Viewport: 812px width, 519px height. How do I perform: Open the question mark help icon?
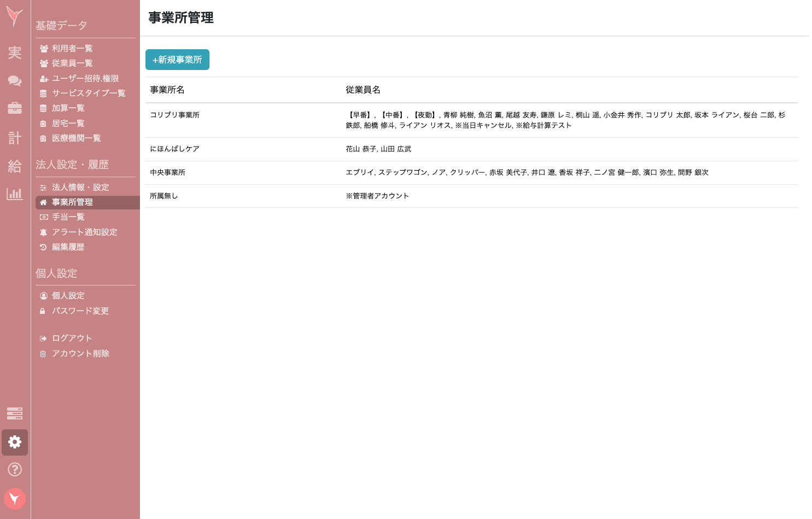[15, 469]
